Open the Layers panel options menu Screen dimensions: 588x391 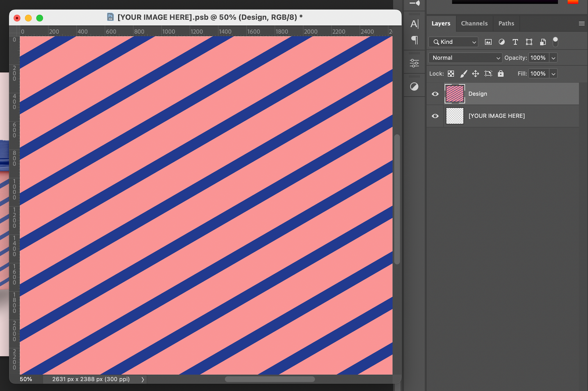[581, 24]
